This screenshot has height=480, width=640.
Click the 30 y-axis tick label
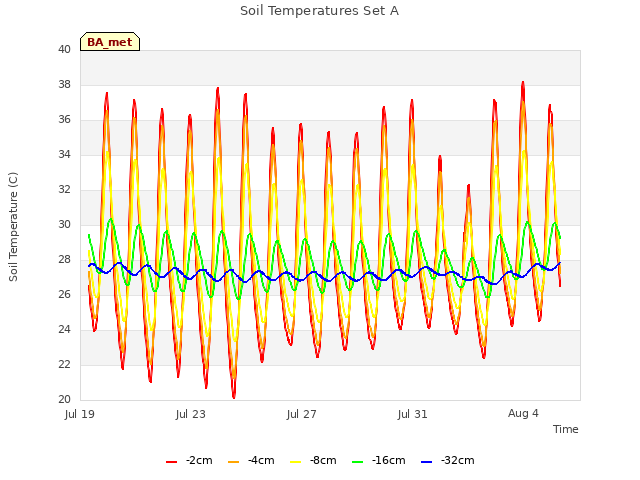coord(64,224)
